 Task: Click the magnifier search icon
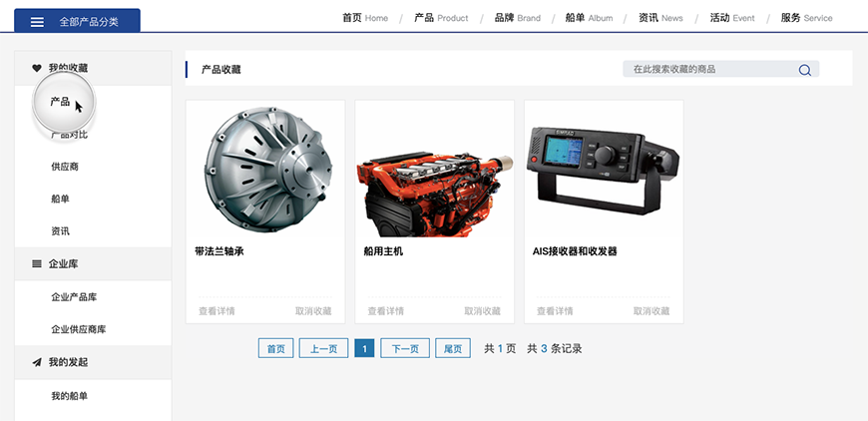point(804,70)
